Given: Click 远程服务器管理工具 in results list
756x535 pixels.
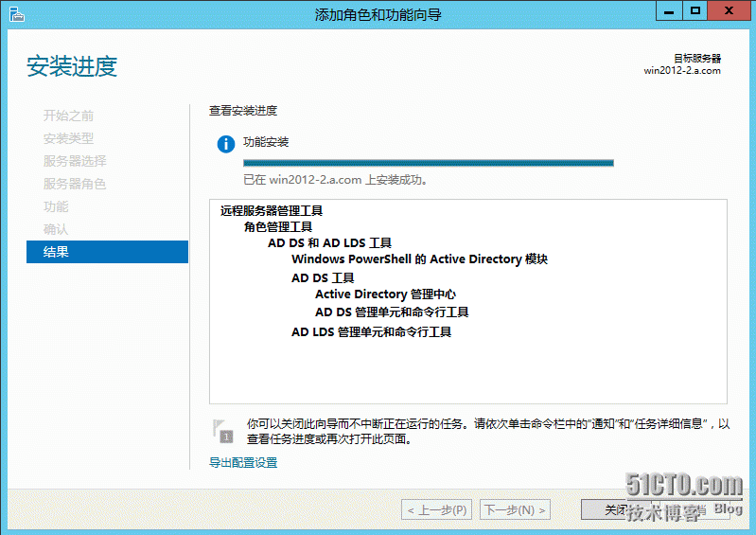Looking at the screenshot, I should pos(272,211).
